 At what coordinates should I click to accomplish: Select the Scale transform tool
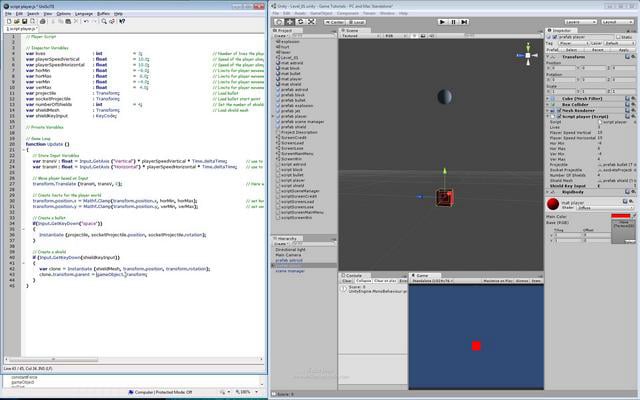pyautogui.click(x=311, y=22)
